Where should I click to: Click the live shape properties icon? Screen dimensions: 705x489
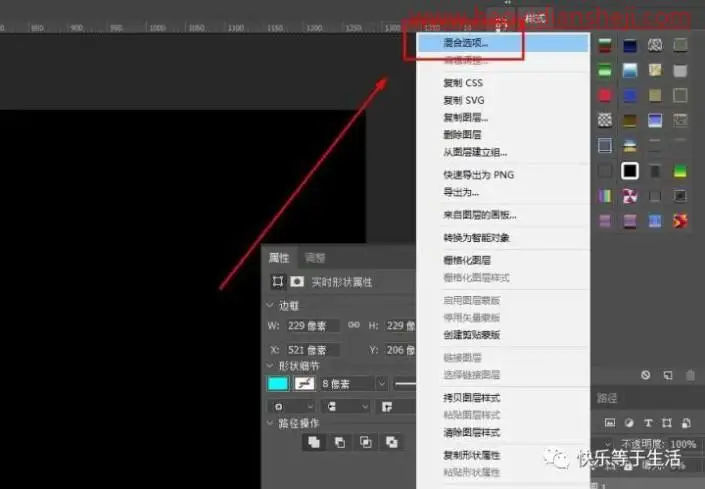277,282
